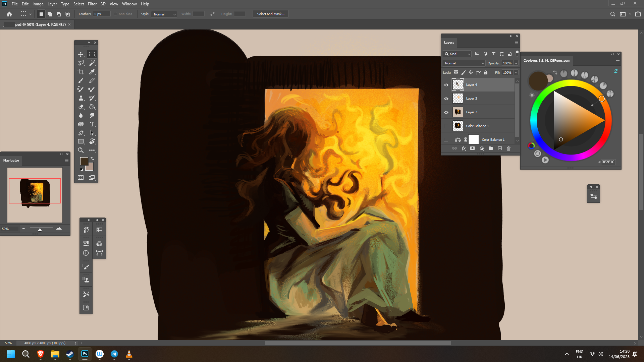
Task: Click the Coolorus hex color field
Action: 608,162
